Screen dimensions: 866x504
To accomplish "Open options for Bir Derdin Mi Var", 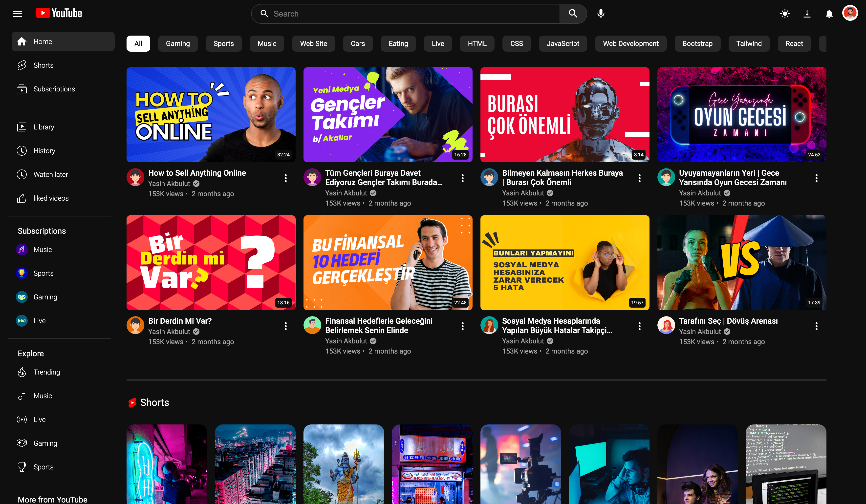I will pyautogui.click(x=285, y=326).
